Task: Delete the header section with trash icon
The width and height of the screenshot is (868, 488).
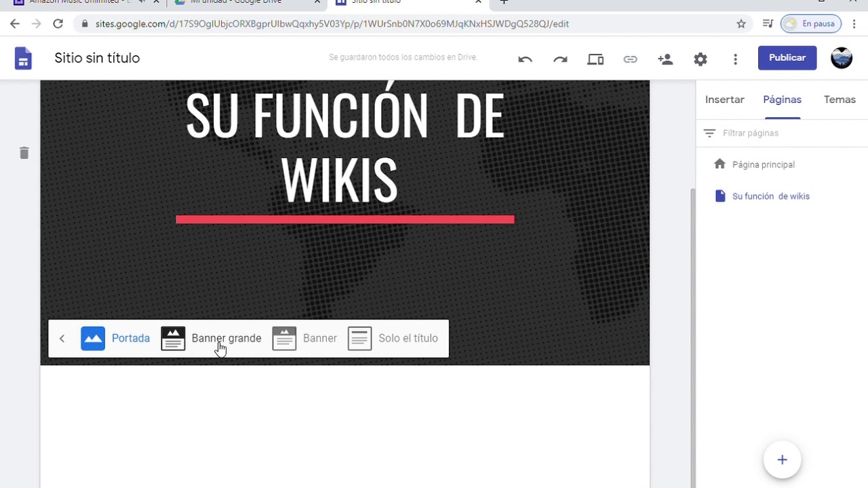Action: pos(24,152)
